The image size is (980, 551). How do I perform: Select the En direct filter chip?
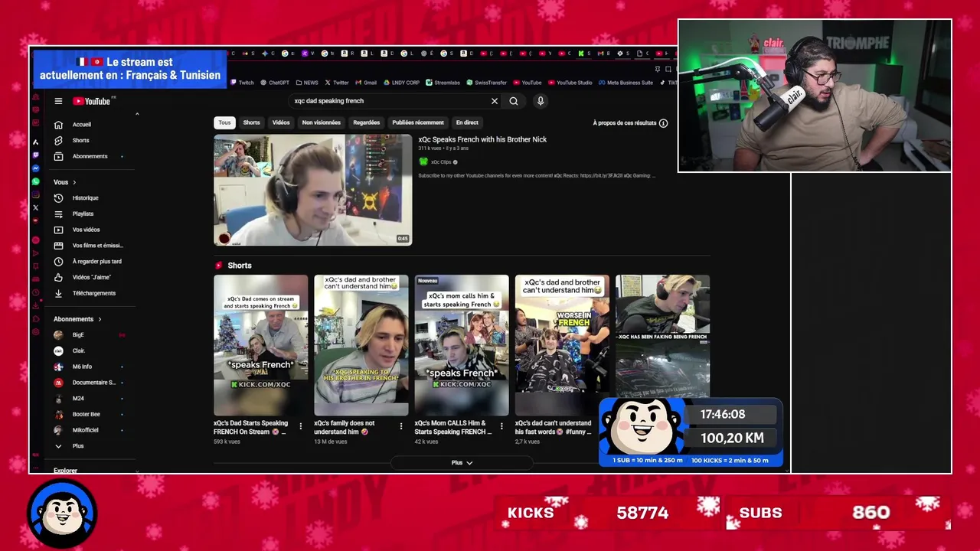point(467,122)
